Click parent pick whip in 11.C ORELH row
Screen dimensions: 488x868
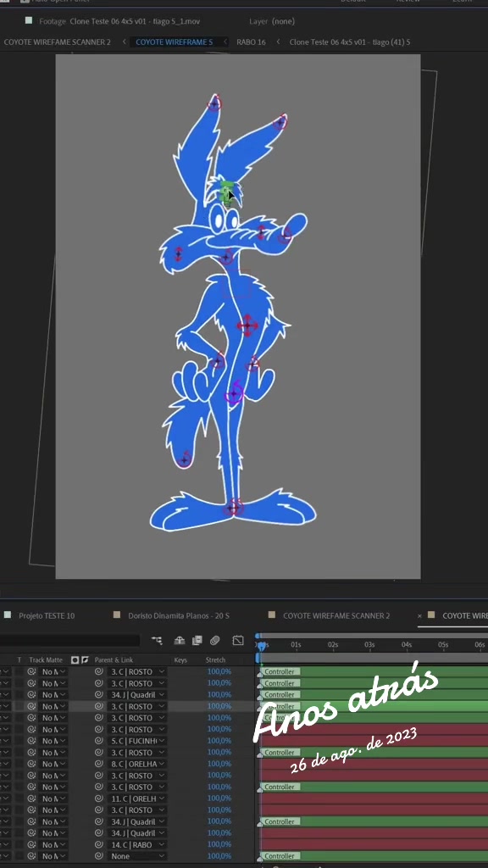99,798
